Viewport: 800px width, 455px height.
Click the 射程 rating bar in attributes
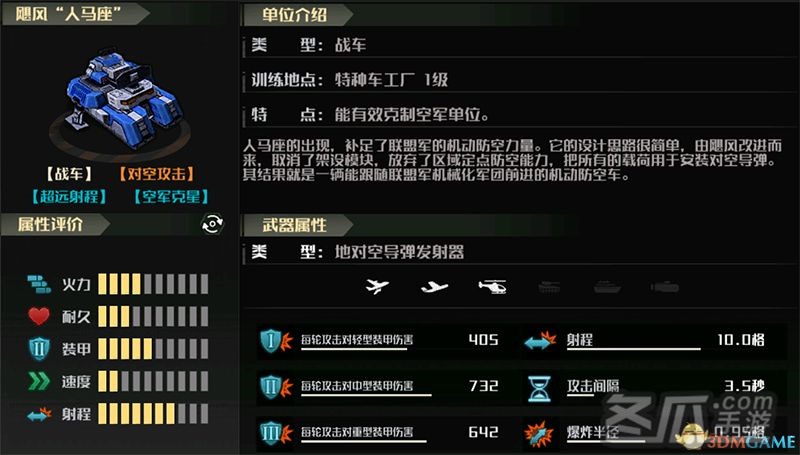coord(153,414)
